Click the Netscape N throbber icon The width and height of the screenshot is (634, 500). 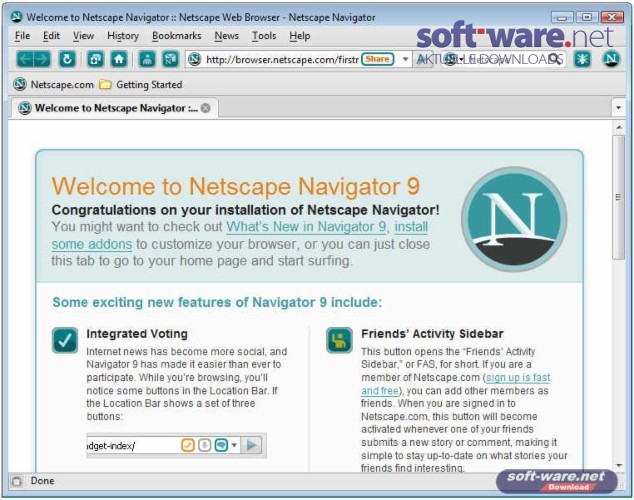click(611, 59)
